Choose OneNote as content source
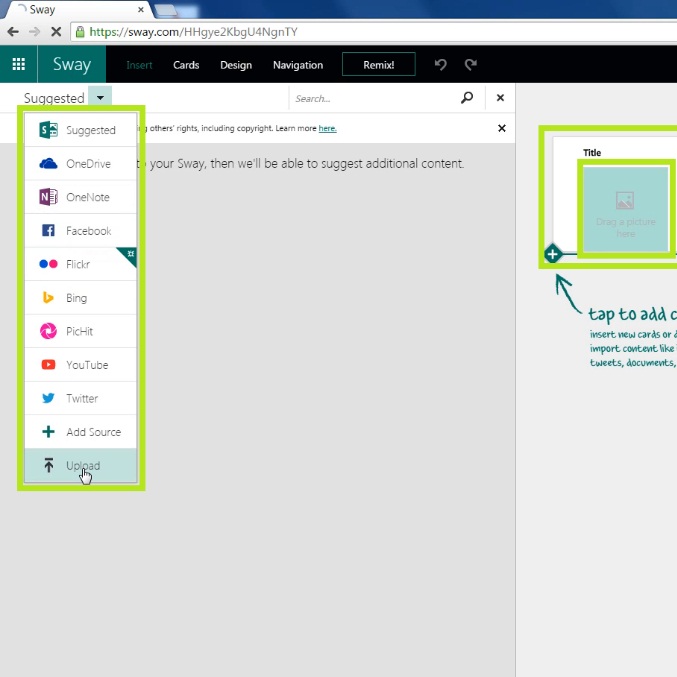 tap(81, 197)
